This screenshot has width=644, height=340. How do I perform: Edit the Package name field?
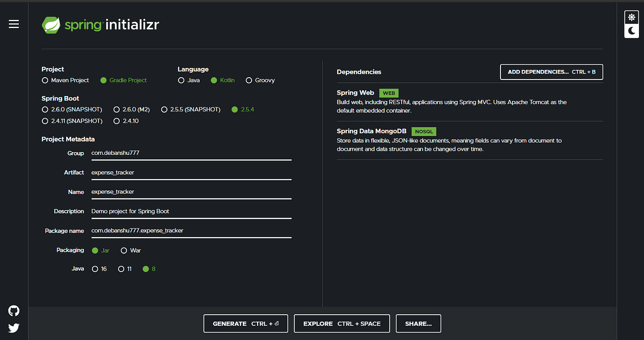(191, 231)
